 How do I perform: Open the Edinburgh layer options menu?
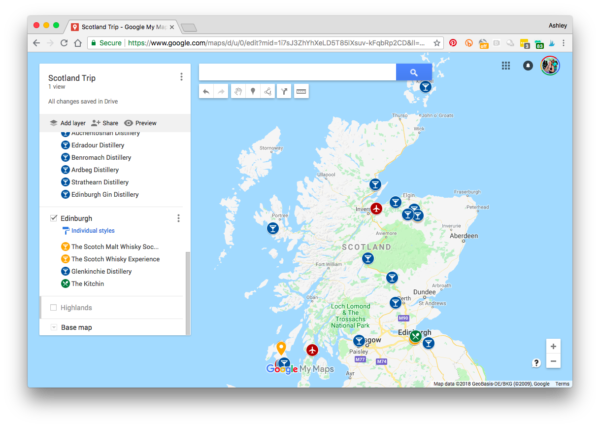coord(178,218)
